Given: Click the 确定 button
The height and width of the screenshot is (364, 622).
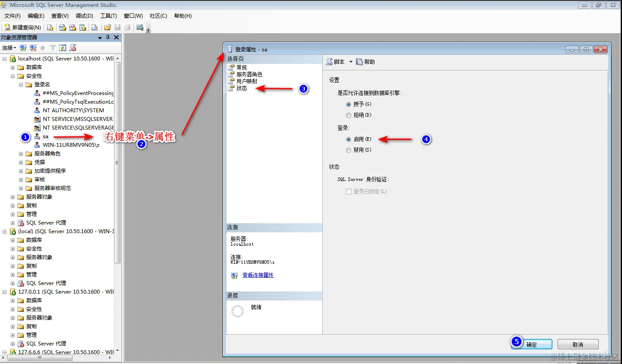Looking at the screenshot, I should tap(531, 344).
